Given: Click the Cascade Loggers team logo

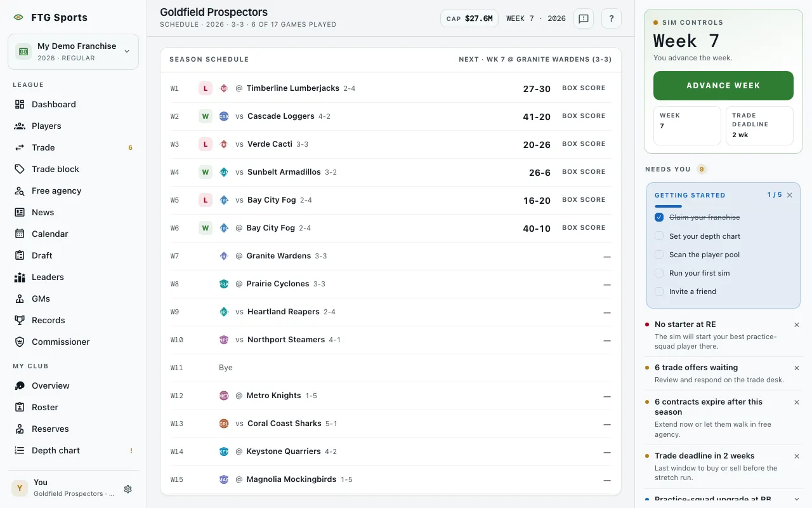Looking at the screenshot, I should pyautogui.click(x=224, y=116).
